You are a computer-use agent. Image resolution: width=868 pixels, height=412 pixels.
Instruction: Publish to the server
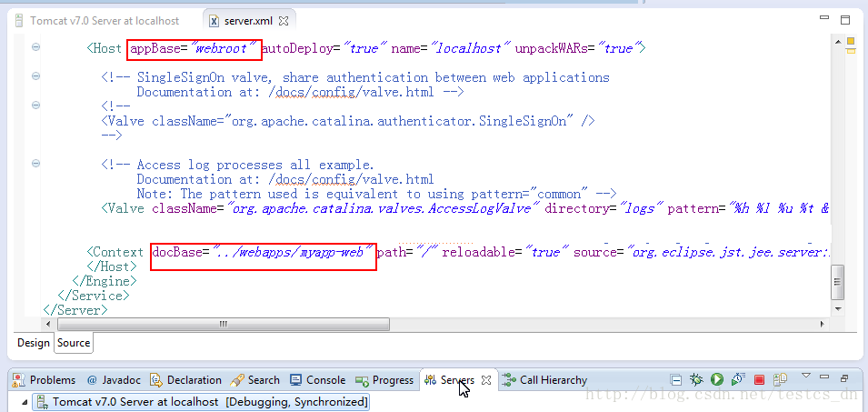780,379
